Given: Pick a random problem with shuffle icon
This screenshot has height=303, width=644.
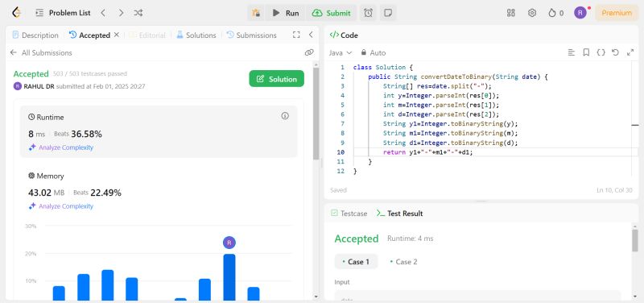Looking at the screenshot, I should [138, 13].
